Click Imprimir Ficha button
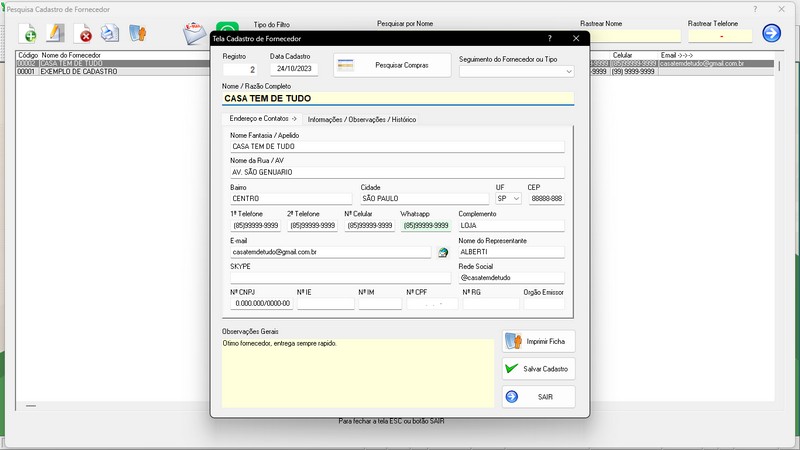Screen dimensions: 800x450 [x=538, y=341]
